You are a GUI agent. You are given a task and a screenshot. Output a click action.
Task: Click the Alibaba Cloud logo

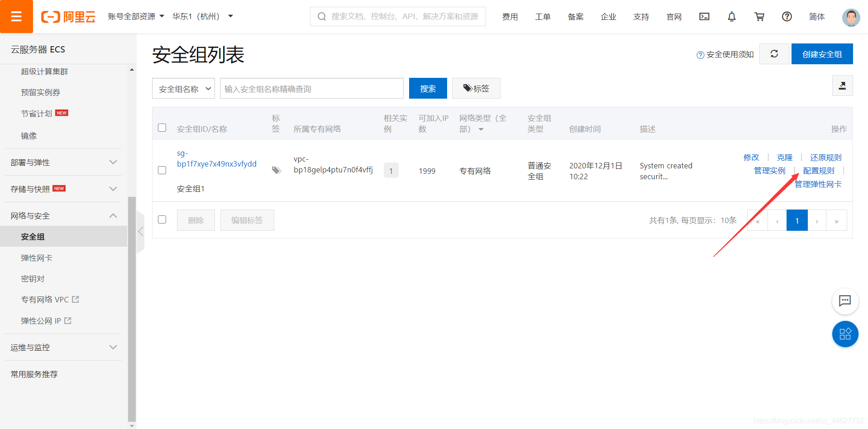point(68,17)
